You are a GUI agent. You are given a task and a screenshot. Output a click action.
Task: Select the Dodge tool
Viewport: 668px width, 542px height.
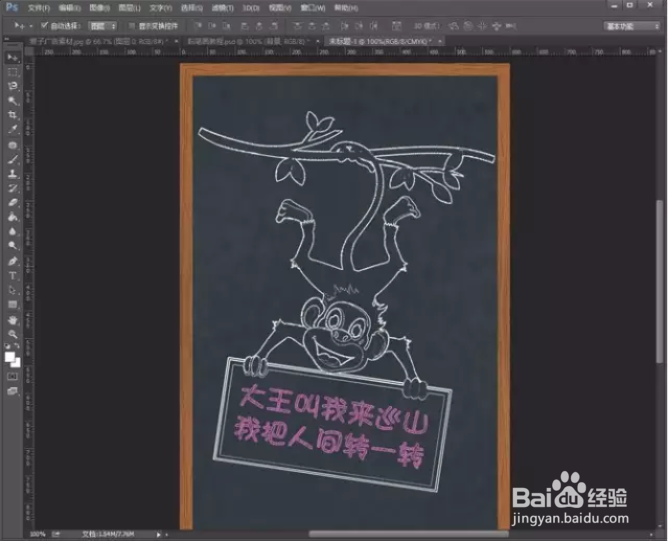click(x=12, y=245)
